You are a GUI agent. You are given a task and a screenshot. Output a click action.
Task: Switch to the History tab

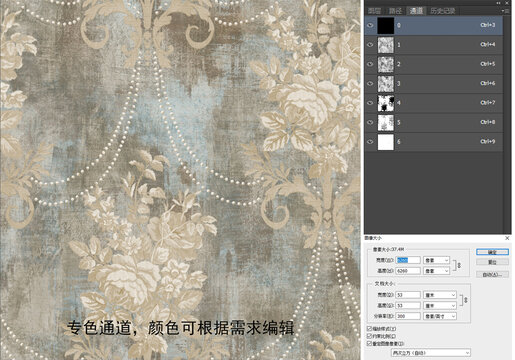pos(442,11)
